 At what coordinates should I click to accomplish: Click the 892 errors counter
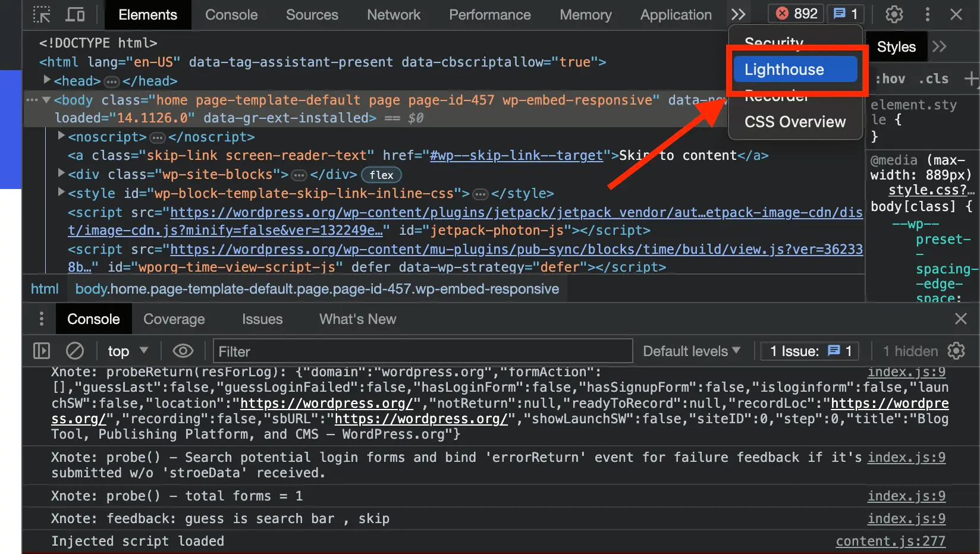point(797,14)
